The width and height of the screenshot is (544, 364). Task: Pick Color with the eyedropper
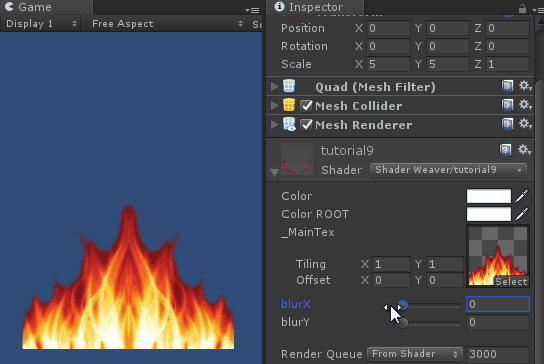522,196
